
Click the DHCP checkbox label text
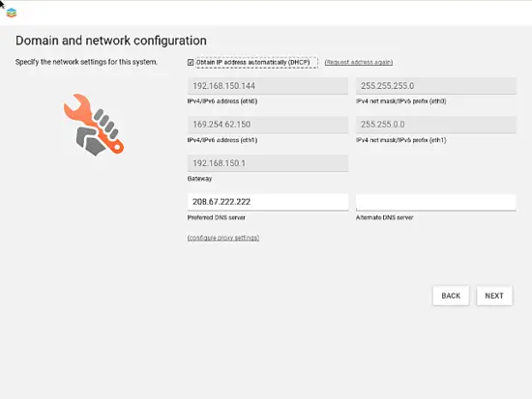(253, 63)
